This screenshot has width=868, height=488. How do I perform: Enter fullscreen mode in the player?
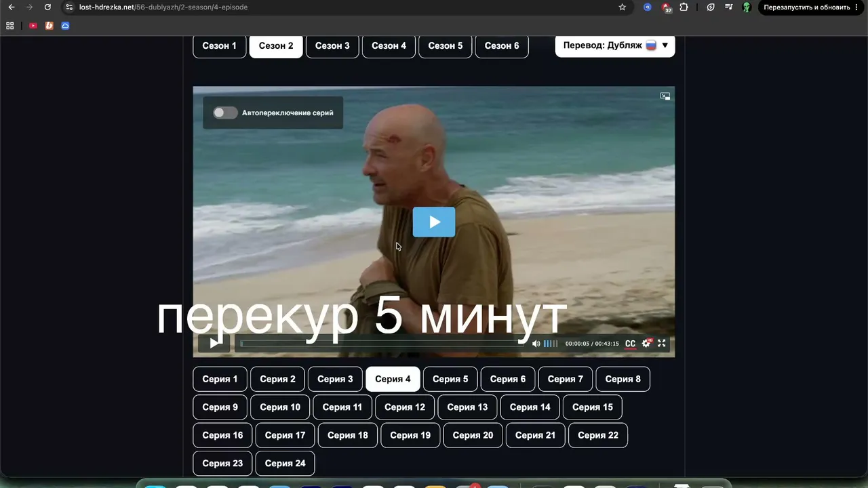[662, 343]
